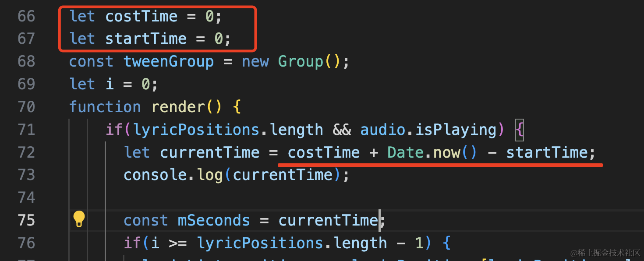Viewport: 644px width, 261px height.
Task: Click Date.now() on line 72
Action: (432, 152)
